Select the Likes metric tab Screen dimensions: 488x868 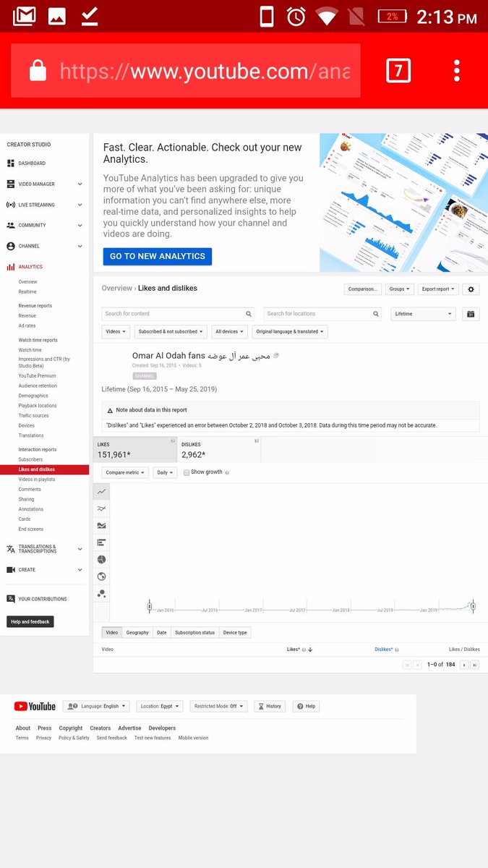(x=135, y=450)
